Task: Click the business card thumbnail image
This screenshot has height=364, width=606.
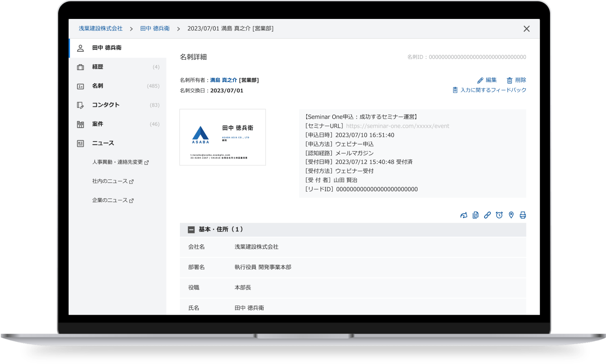Action: [223, 137]
